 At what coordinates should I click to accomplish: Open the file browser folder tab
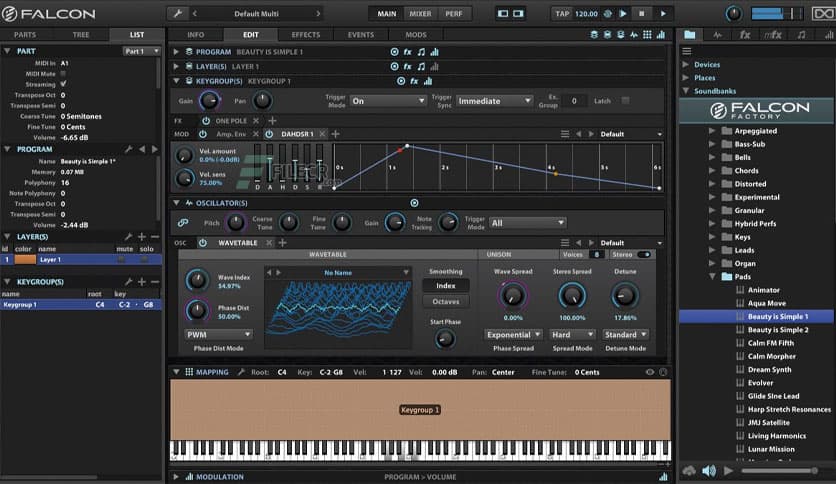coord(689,35)
